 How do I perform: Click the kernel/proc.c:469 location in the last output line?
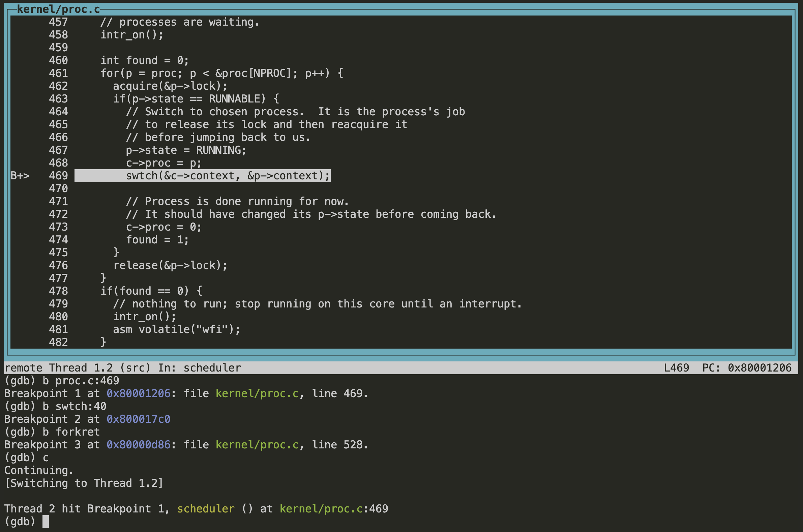(x=333, y=509)
